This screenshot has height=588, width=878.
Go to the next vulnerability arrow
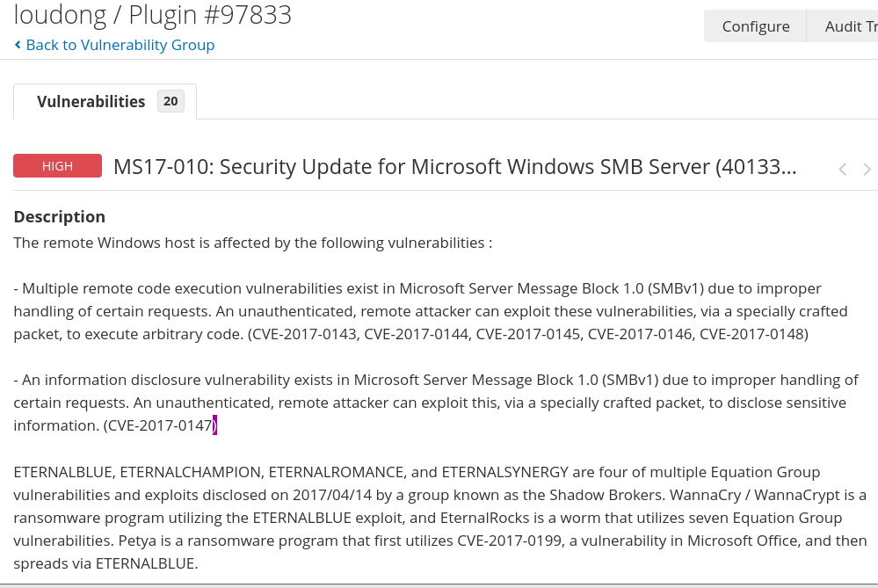(x=867, y=169)
